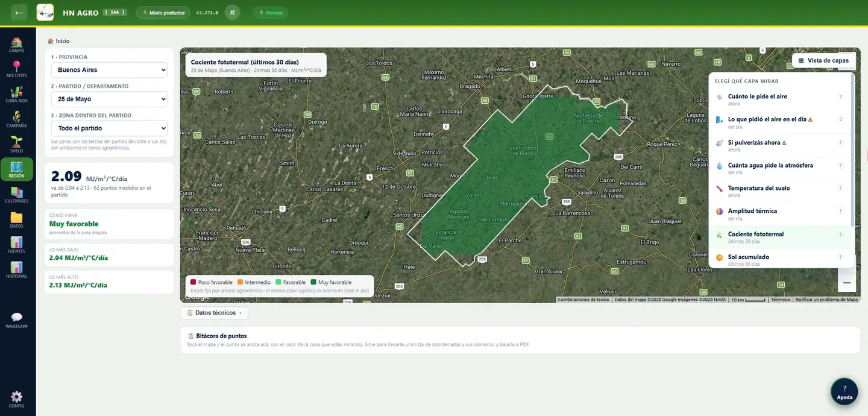Expand the Datos técnicos section
Viewport: 868px width, 416px height.
214,313
